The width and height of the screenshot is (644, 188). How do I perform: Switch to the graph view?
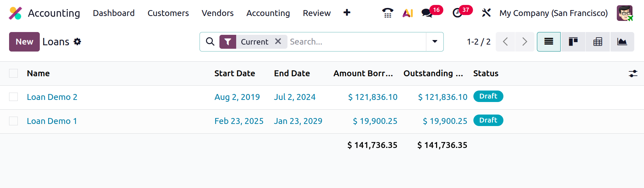[x=622, y=42]
